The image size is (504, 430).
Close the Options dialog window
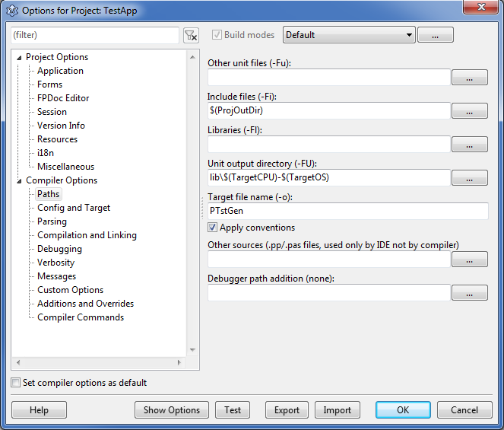(481, 7)
